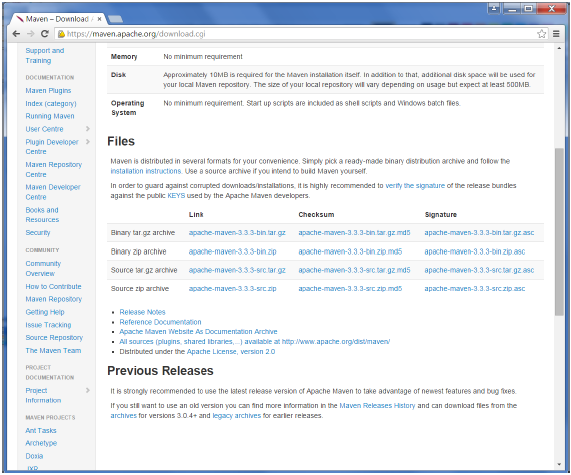Click the user profile icon in title bar

pyautogui.click(x=494, y=8)
